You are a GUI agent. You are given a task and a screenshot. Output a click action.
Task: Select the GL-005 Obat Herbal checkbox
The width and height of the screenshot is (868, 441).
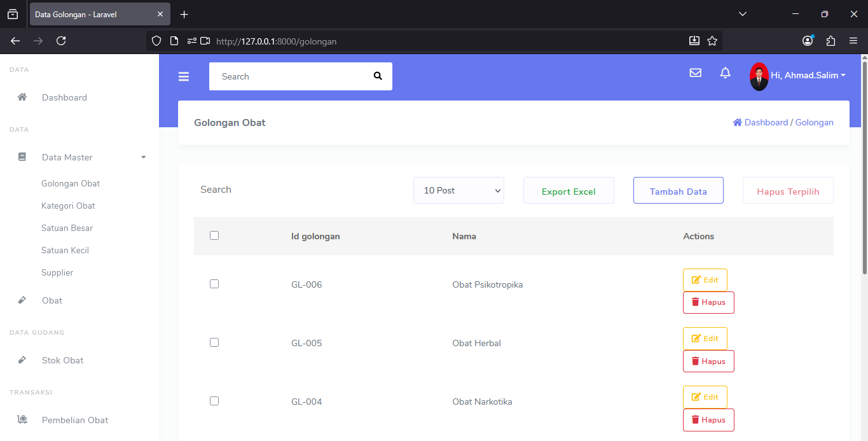click(x=214, y=342)
